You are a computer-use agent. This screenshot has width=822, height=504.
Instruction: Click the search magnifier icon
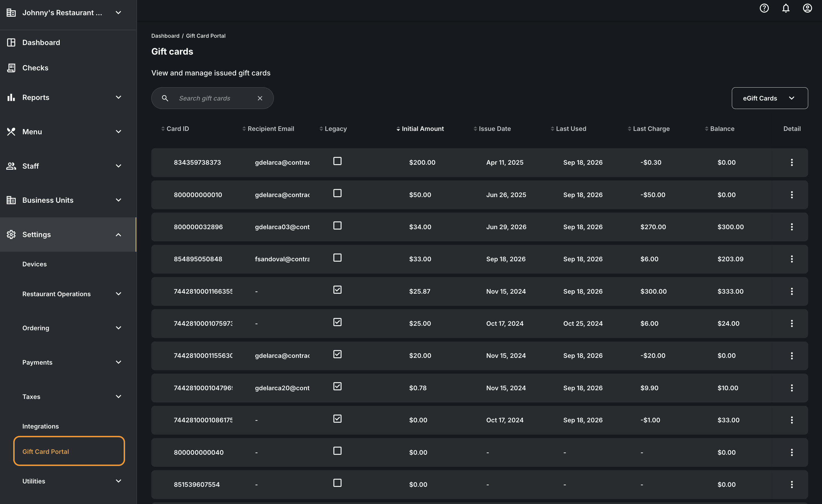click(x=165, y=98)
